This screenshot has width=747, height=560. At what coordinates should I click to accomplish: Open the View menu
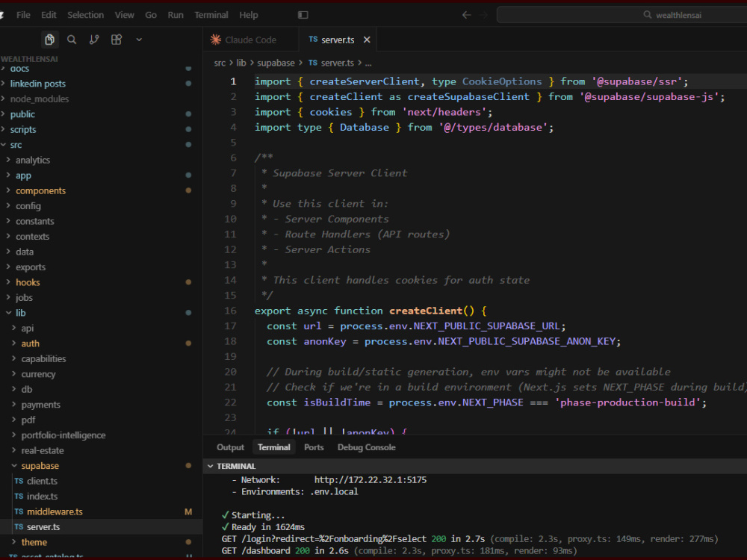pos(124,15)
